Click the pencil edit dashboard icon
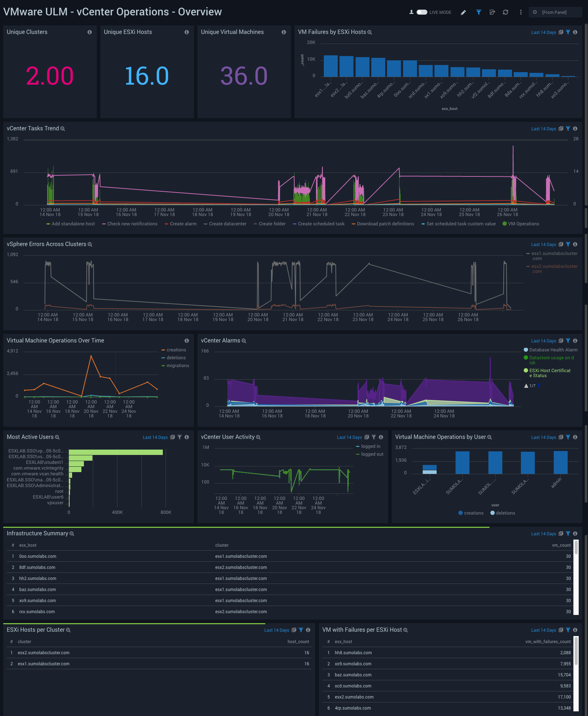Viewport: 588px width, 716px height. point(463,12)
